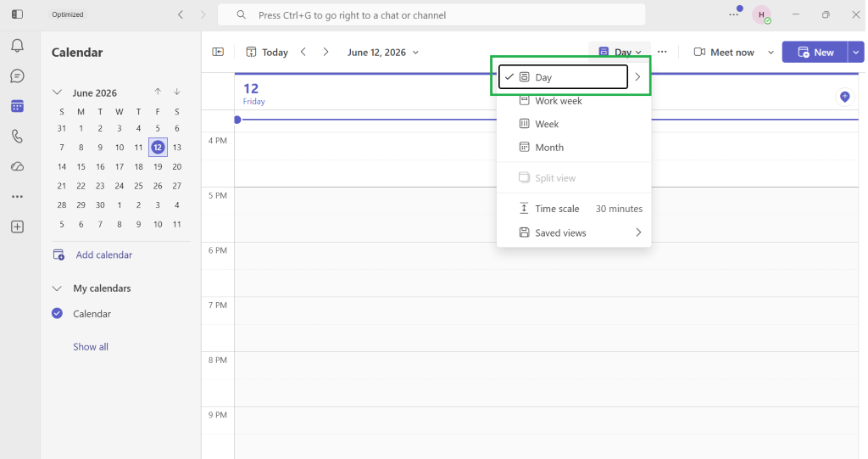868x459 pixels.
Task: Select Month view from menu
Action: (574, 148)
